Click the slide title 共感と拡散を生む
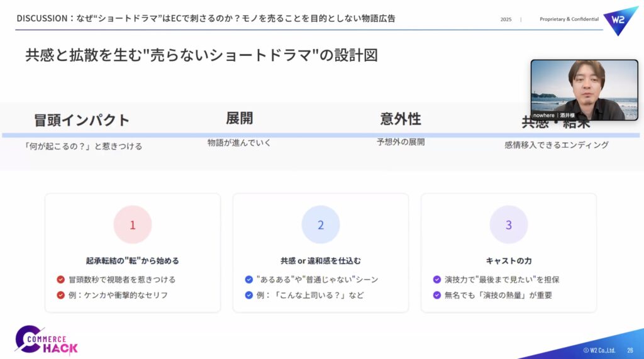The width and height of the screenshot is (644, 359). tap(201, 55)
